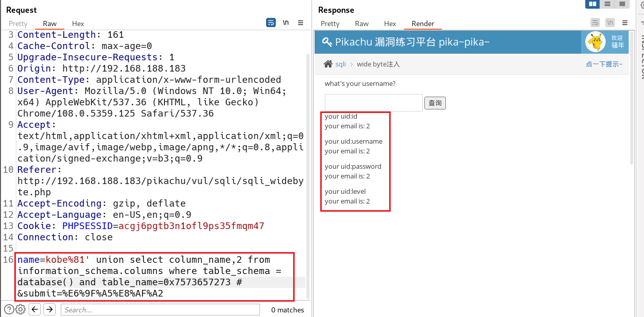Click the wide byte注入 breadcrumb text
Image resolution: width=644 pixels, height=317 pixels.
(378, 64)
